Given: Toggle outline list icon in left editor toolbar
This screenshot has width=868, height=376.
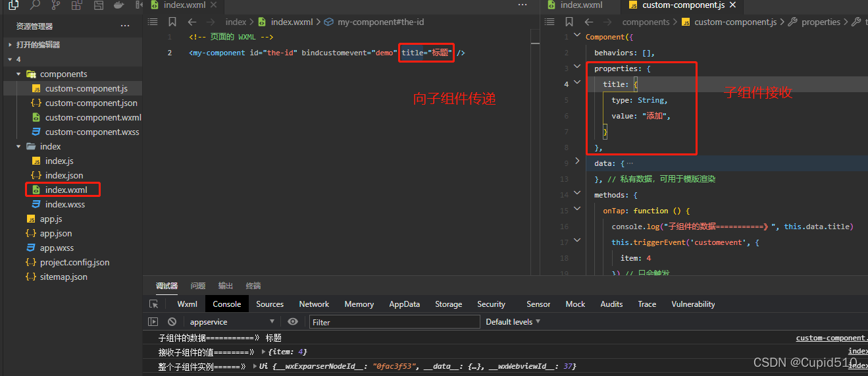Looking at the screenshot, I should tap(153, 22).
